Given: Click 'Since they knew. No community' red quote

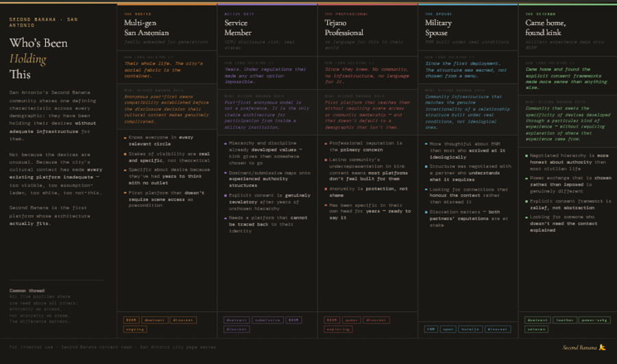Looking at the screenshot, I should pos(367,75).
